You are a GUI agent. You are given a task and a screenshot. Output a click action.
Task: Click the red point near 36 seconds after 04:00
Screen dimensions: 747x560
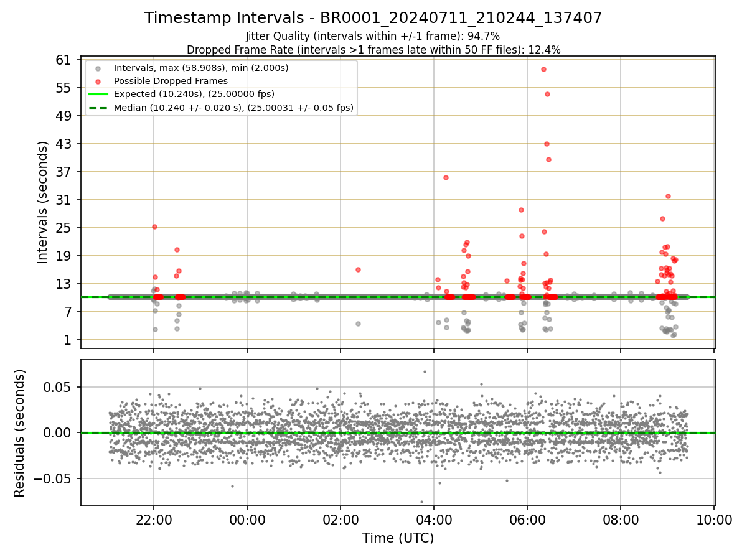click(x=446, y=177)
